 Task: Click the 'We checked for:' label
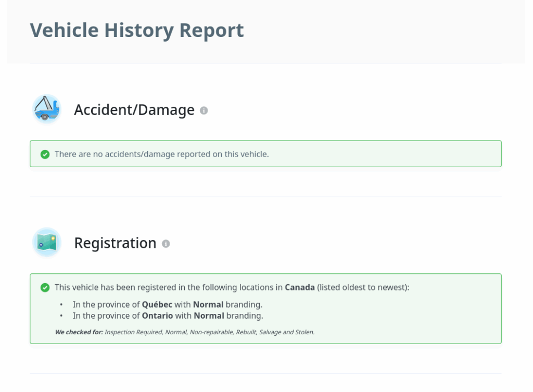click(x=79, y=332)
